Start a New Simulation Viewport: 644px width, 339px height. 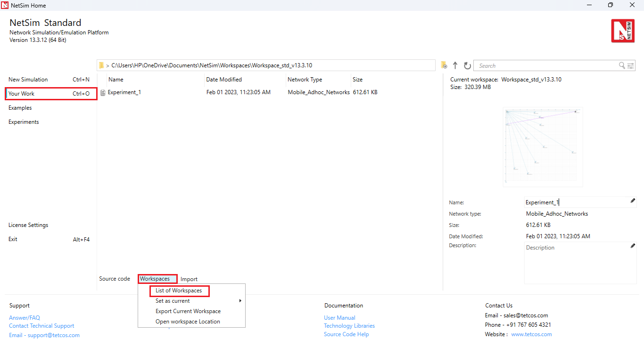(x=49, y=80)
